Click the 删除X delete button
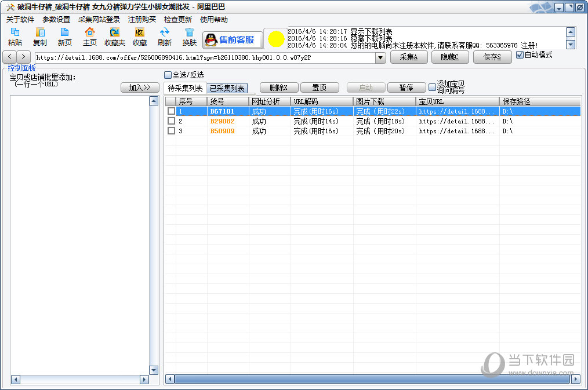This screenshot has height=390, width=588. (x=279, y=88)
